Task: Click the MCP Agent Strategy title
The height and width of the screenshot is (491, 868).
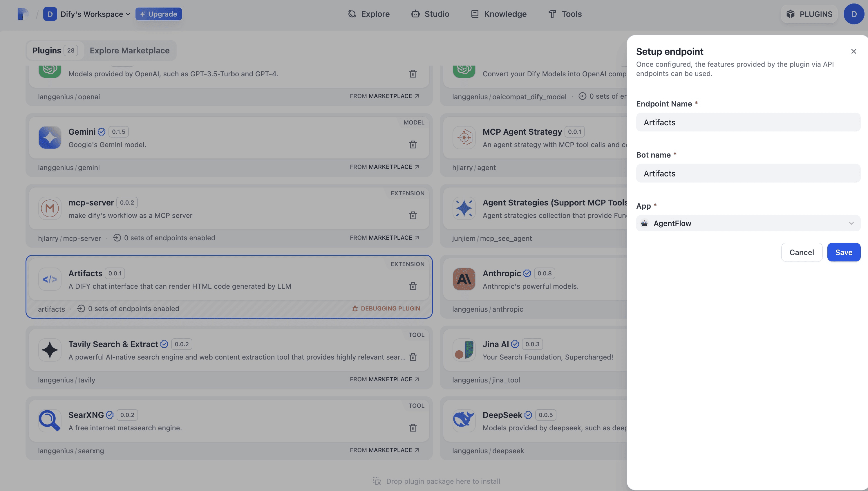Action: [522, 132]
